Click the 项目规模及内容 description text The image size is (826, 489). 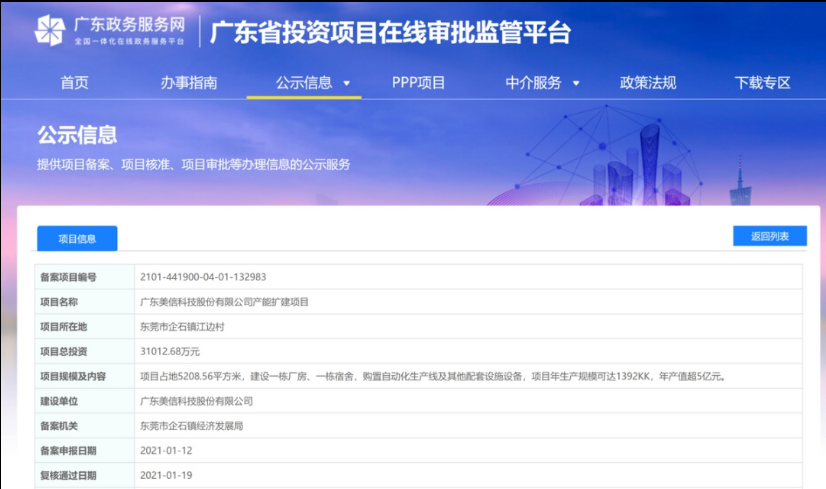[x=431, y=377]
